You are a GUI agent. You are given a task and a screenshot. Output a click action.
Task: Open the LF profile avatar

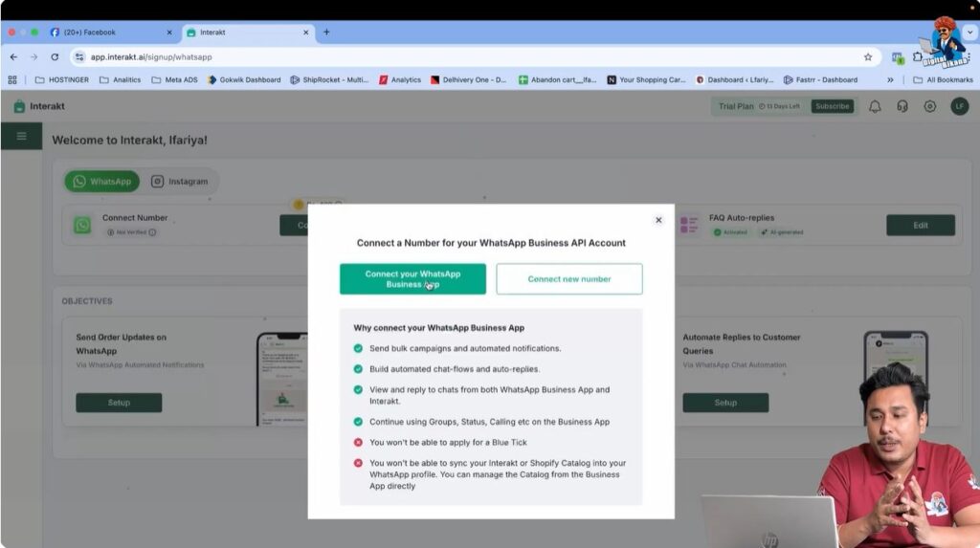[x=959, y=106]
